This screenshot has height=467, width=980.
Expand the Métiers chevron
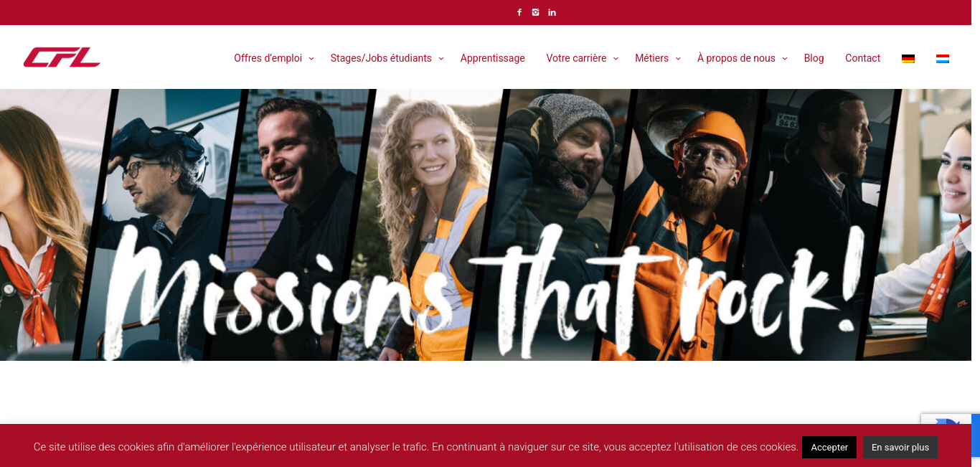(x=678, y=59)
